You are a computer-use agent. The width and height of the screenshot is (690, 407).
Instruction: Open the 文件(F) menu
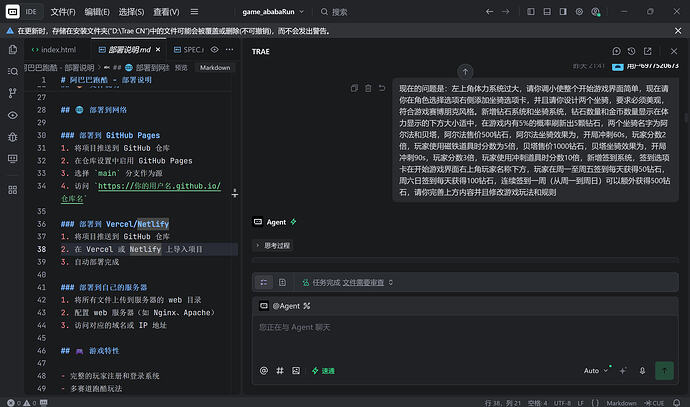click(63, 12)
